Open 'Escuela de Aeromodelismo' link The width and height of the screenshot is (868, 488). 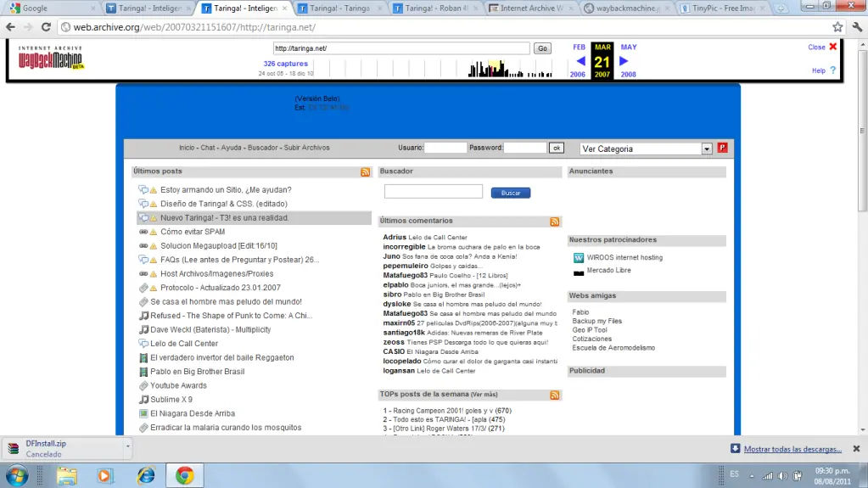click(613, 348)
